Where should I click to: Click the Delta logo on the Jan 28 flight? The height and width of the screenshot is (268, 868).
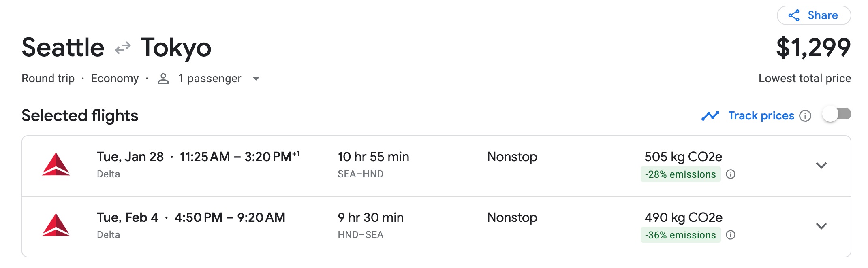[x=57, y=165]
